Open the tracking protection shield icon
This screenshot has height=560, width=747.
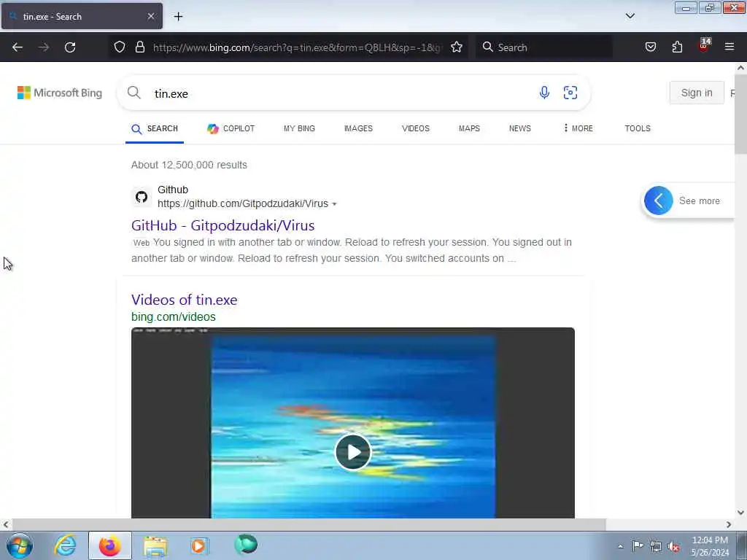click(x=120, y=47)
